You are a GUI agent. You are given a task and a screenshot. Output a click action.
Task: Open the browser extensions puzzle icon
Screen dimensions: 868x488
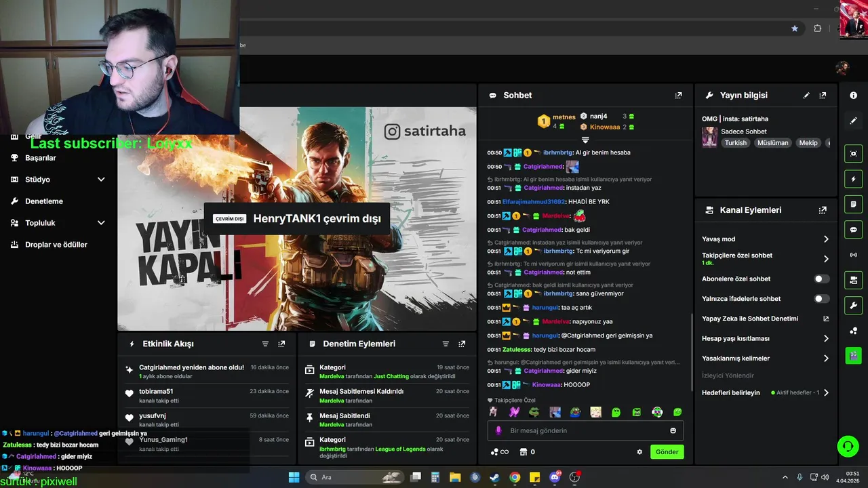pos(817,28)
